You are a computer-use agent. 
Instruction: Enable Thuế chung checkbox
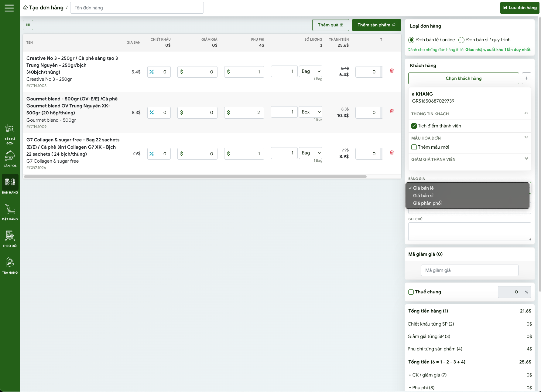[411, 292]
